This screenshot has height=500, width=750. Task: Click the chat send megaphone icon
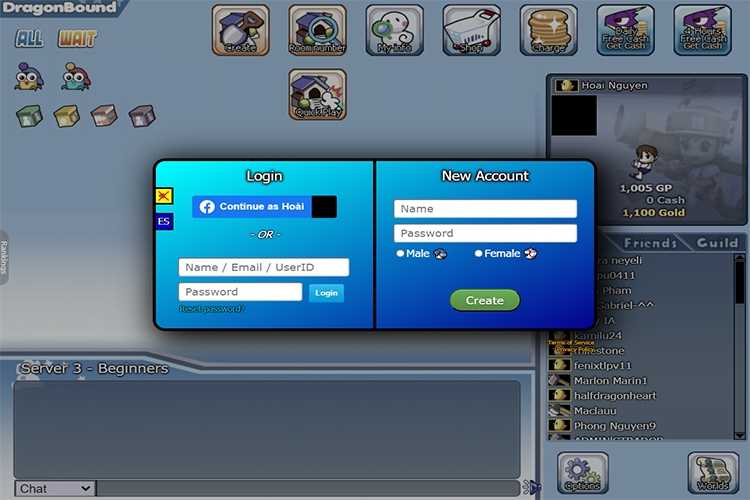pos(531,488)
